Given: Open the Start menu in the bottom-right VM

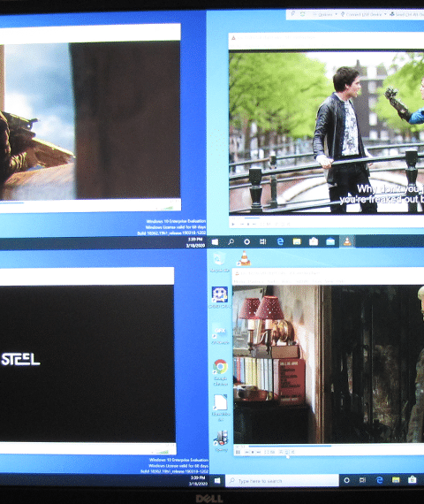Looking at the screenshot, I should [x=217, y=480].
